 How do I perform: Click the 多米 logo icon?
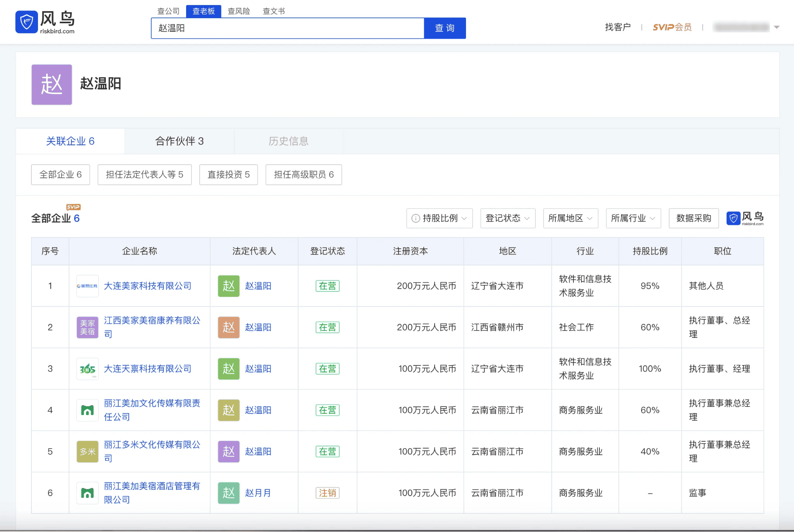(87, 452)
